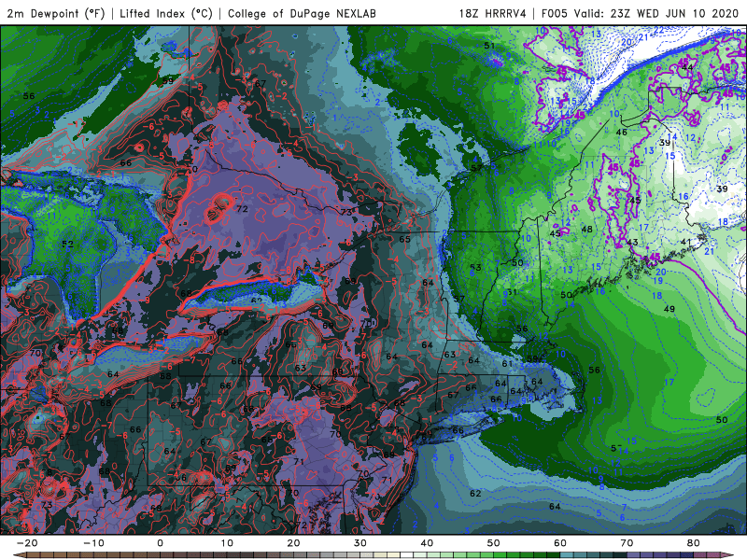Click the "Lifted Index (°C)" header label
747x560 pixels.
pos(166,13)
